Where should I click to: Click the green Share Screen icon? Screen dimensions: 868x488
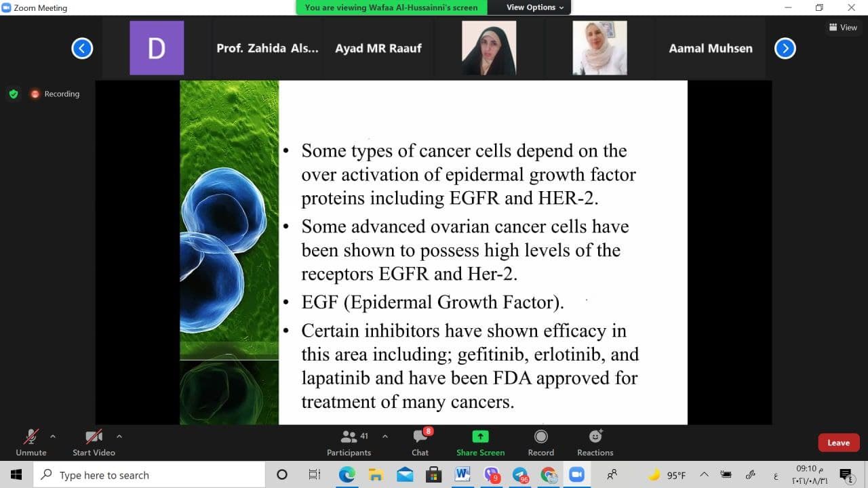pyautogui.click(x=480, y=436)
